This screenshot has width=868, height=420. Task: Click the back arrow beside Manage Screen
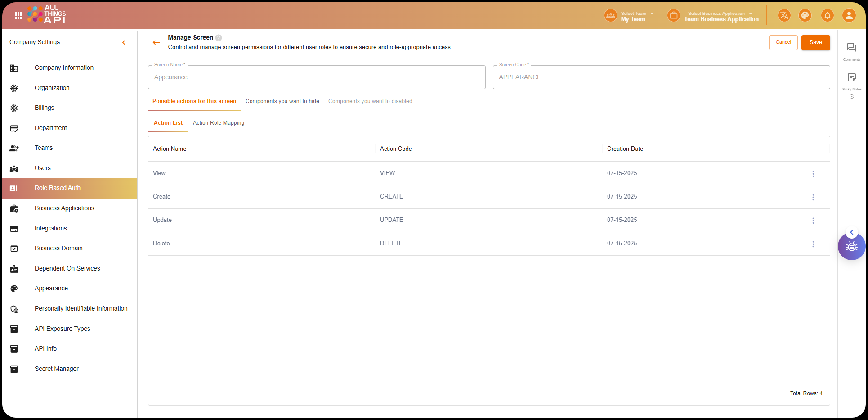click(156, 42)
